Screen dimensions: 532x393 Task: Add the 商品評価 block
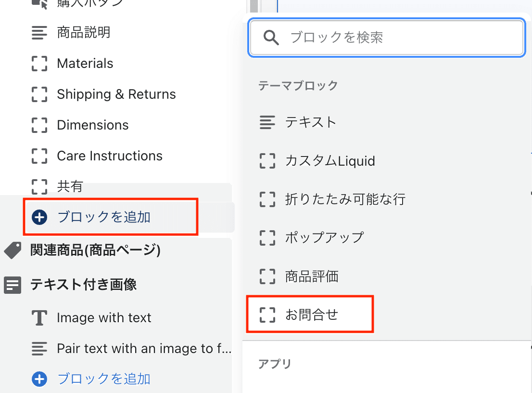pyautogui.click(x=387, y=276)
